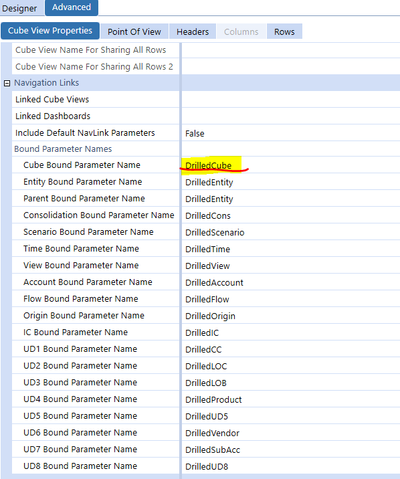Edit the DrilledScenario parameter value
The width and height of the screenshot is (400, 479).
pyautogui.click(x=291, y=232)
